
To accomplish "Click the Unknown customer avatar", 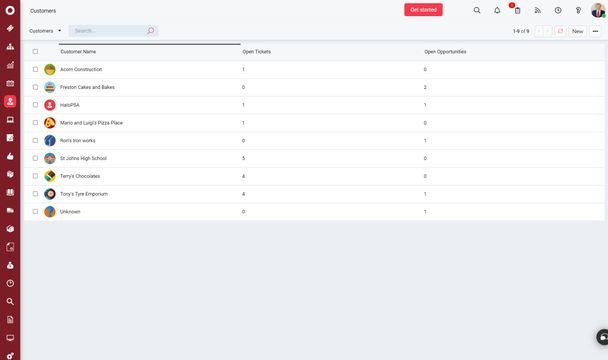I will tap(50, 211).
